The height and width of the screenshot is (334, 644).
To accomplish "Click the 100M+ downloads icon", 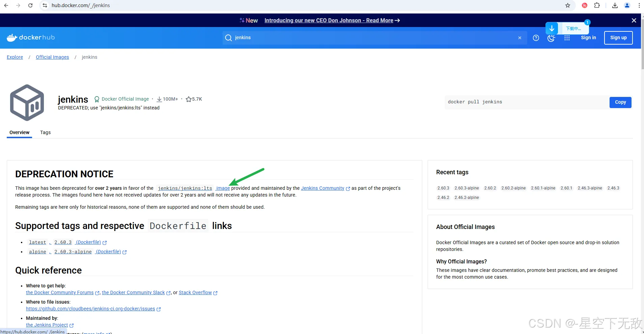I will click(x=159, y=99).
